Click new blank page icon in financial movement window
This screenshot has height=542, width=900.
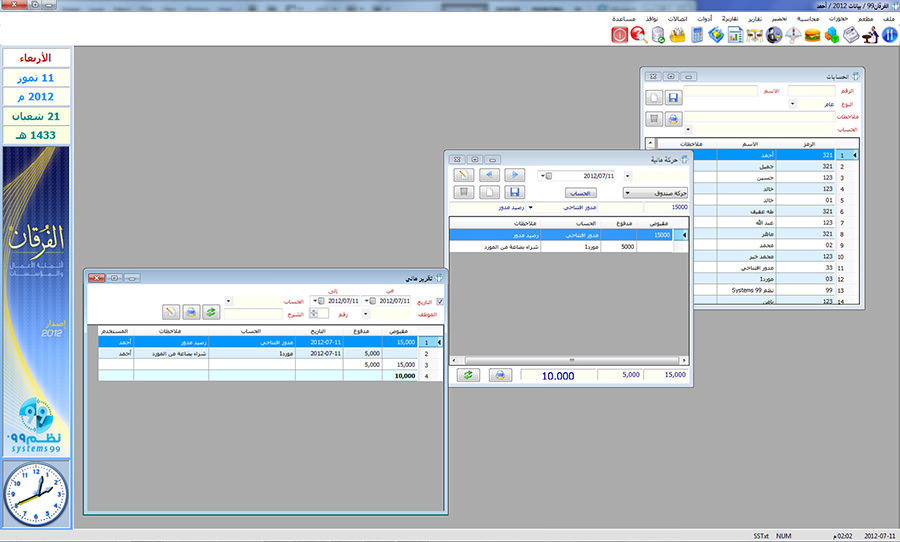click(489, 192)
